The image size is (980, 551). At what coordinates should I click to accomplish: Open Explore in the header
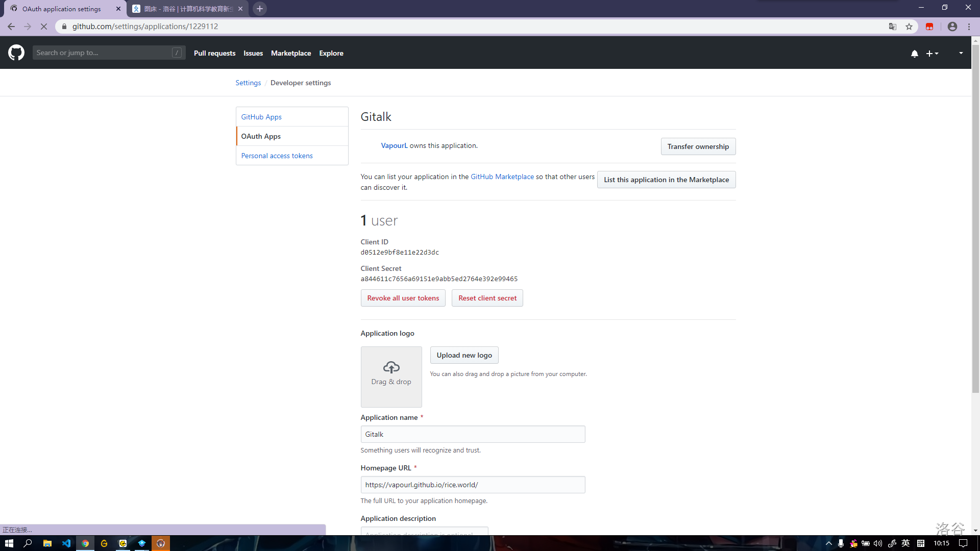[331, 53]
